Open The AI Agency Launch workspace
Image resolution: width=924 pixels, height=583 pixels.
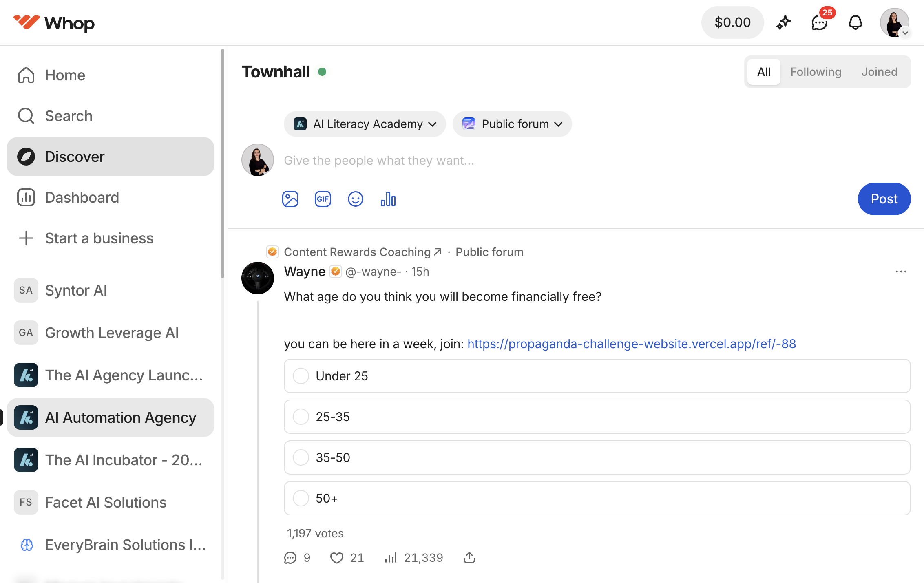[111, 375]
